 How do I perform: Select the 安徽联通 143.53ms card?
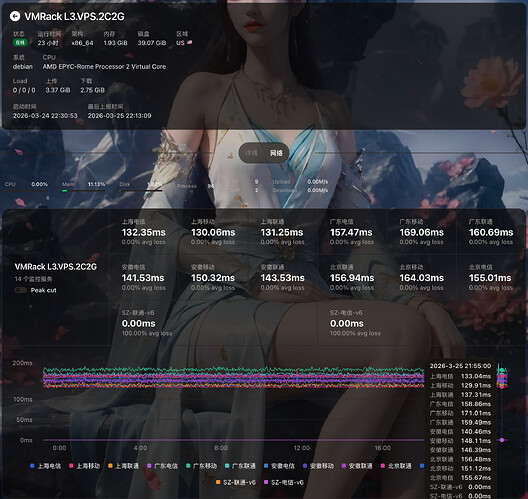coord(284,278)
